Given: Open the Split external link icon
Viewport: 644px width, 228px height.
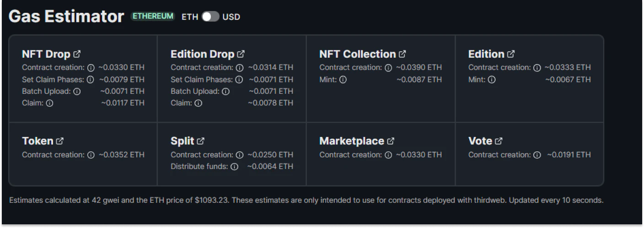Looking at the screenshot, I should click(x=201, y=141).
